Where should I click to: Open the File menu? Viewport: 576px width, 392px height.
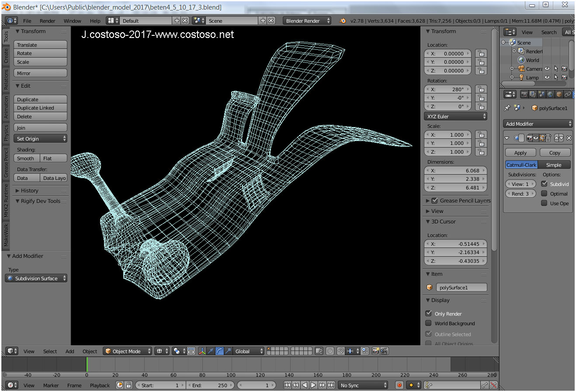click(27, 21)
